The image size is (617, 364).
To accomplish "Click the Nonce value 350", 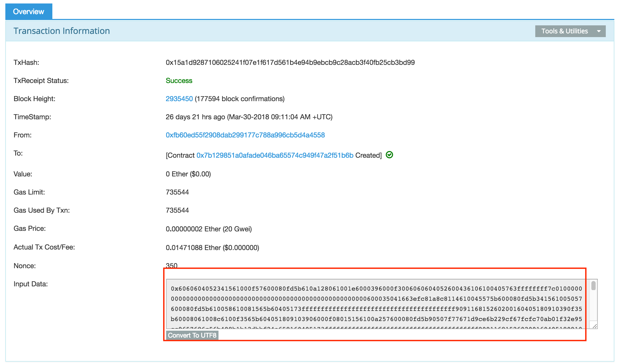I will (x=171, y=265).
